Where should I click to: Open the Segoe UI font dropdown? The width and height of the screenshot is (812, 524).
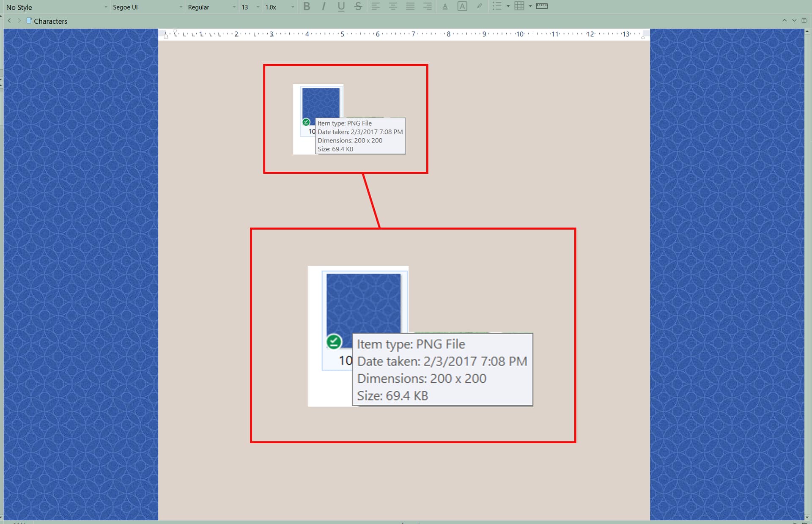pyautogui.click(x=147, y=7)
